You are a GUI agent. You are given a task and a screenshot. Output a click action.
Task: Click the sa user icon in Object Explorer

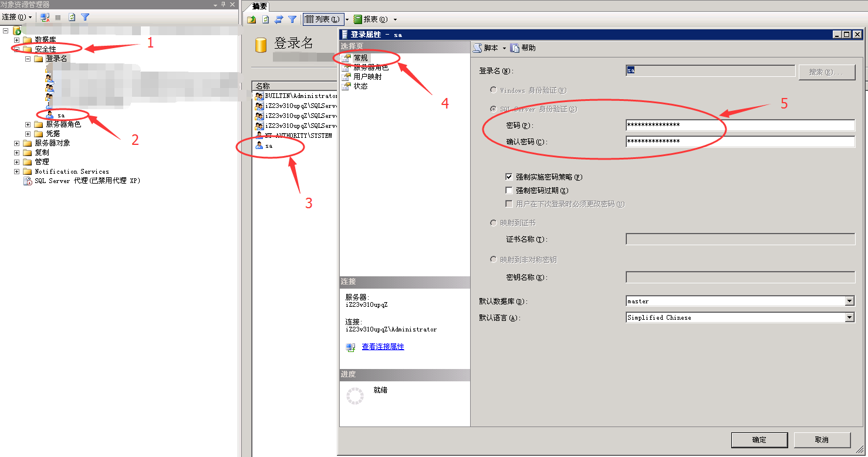point(50,115)
